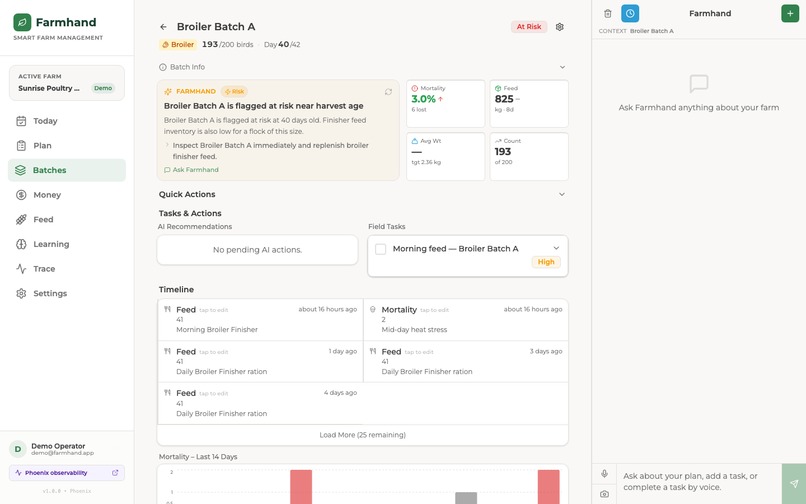Open the Learning section
806x504 pixels.
coord(67,244)
